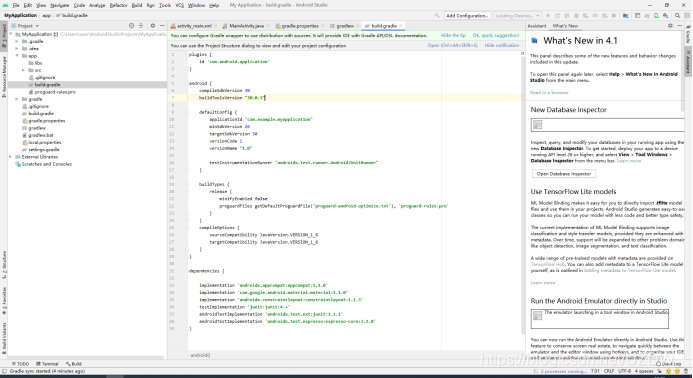Open the VCS menu
Screen dimensions: 693x378
(179, 5)
